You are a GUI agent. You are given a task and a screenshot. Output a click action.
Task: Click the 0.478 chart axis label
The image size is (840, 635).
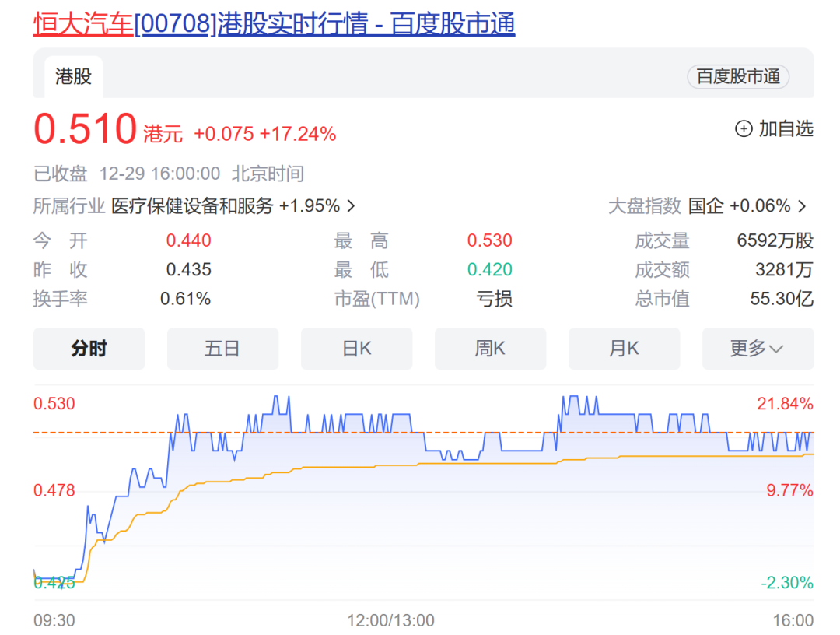[x=54, y=490]
